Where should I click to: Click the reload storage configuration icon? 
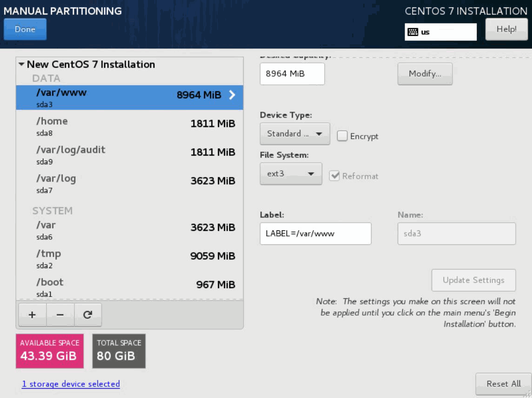87,315
